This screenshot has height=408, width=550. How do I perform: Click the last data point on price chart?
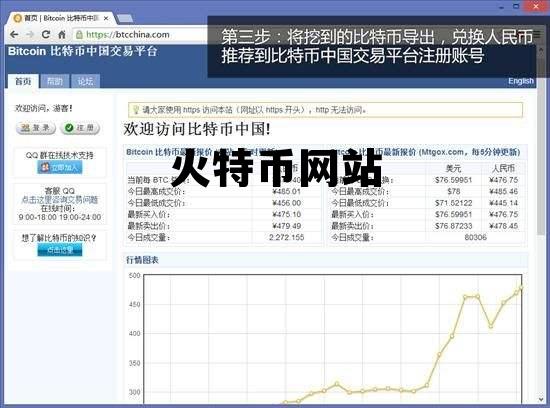[521, 288]
